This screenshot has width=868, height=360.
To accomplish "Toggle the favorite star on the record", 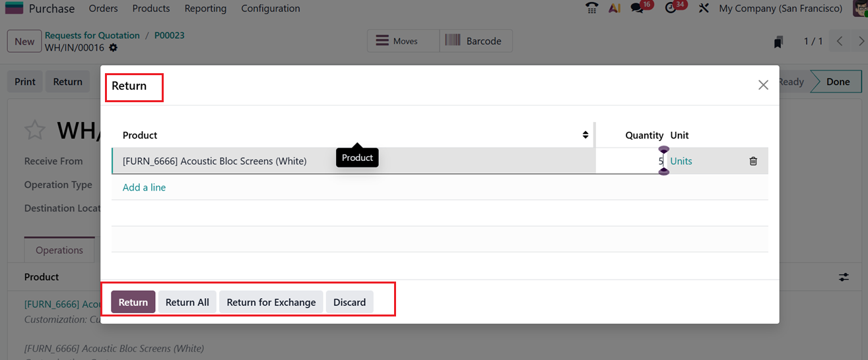I will tap(34, 130).
